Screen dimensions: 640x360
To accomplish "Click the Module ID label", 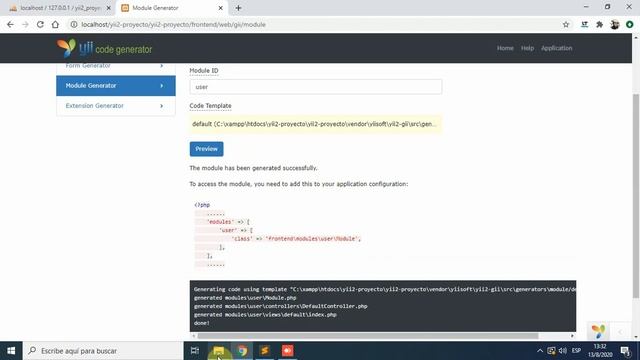I will (204, 71).
